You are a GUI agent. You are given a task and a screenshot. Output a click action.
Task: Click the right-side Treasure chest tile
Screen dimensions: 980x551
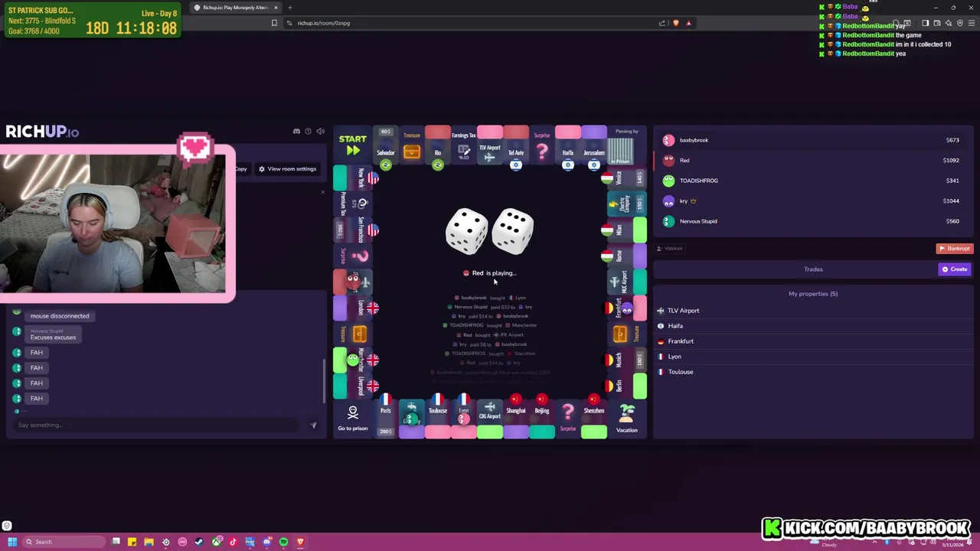(626, 334)
